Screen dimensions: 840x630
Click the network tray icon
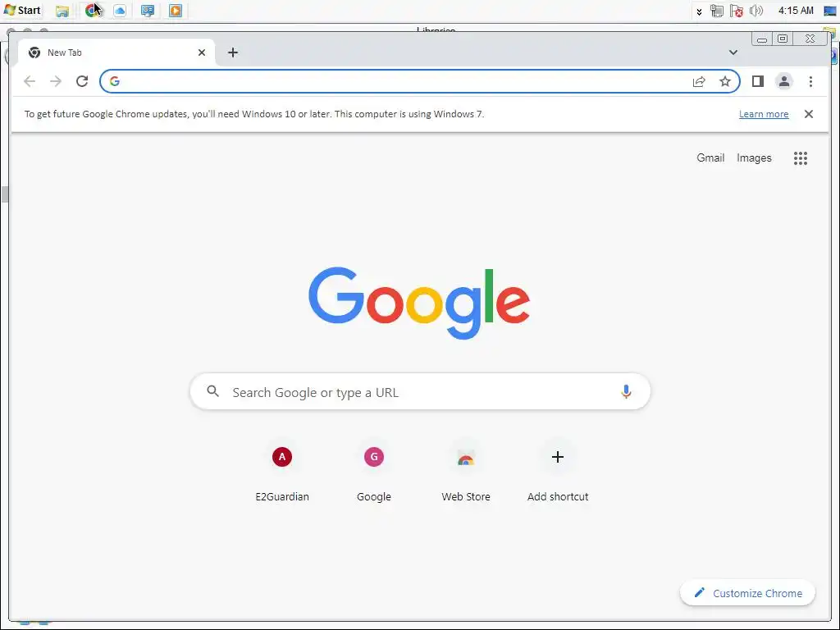(x=717, y=11)
